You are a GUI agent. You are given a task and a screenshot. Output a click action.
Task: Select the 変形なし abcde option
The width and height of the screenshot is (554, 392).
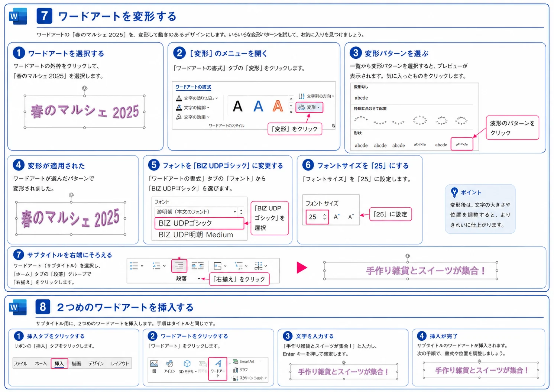(x=361, y=98)
